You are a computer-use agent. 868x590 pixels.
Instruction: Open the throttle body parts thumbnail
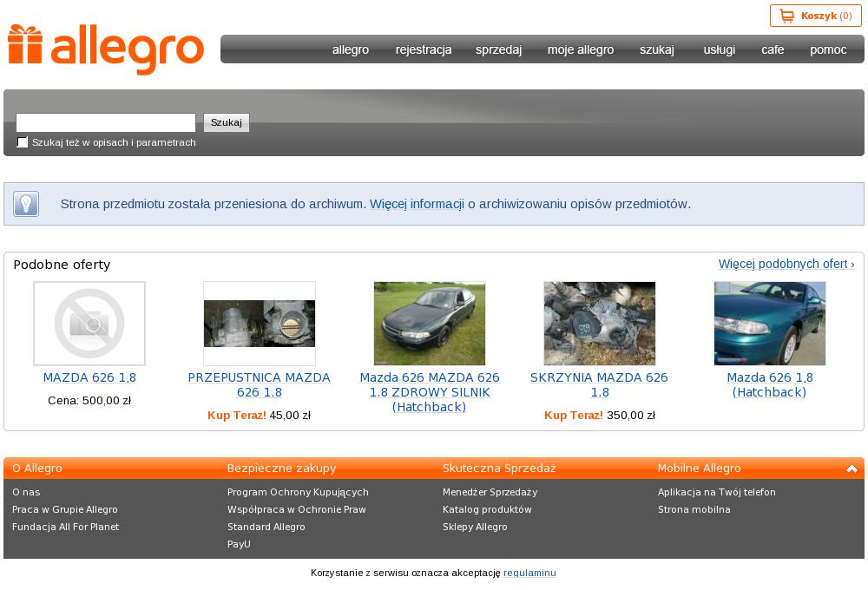click(259, 324)
